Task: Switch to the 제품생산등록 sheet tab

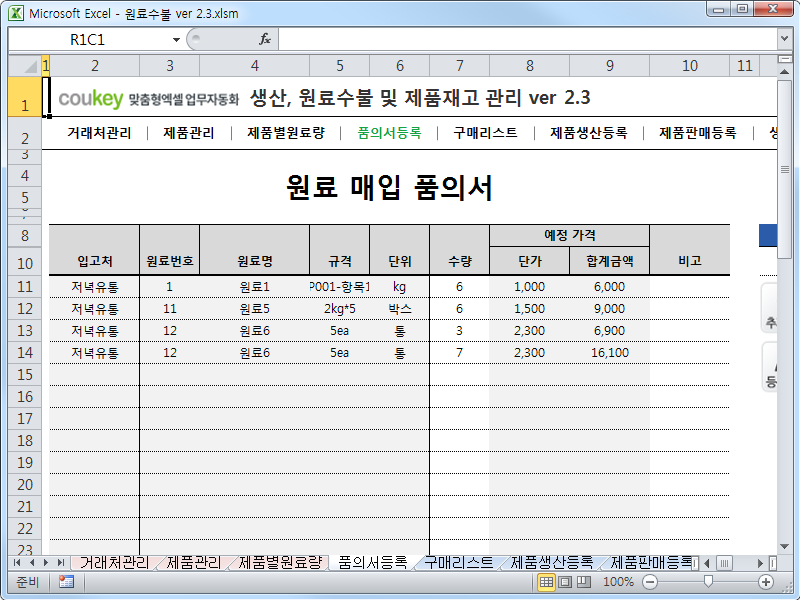Action: click(552, 562)
